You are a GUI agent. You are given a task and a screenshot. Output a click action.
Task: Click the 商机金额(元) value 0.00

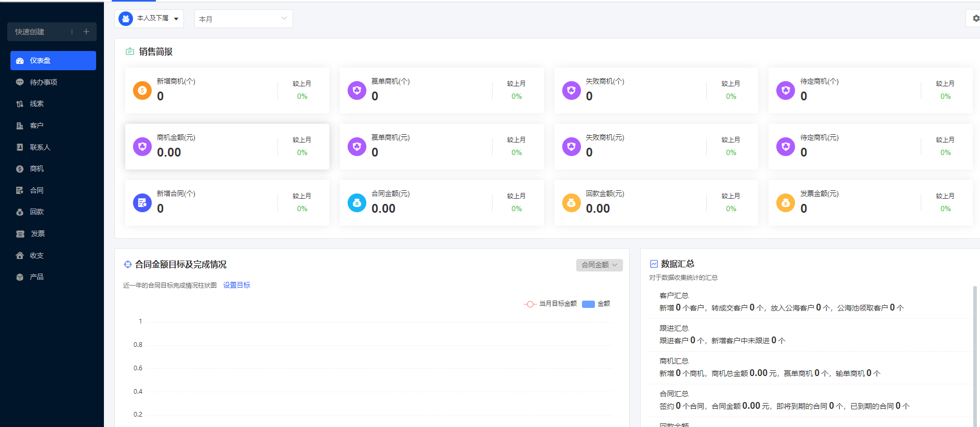click(x=169, y=152)
